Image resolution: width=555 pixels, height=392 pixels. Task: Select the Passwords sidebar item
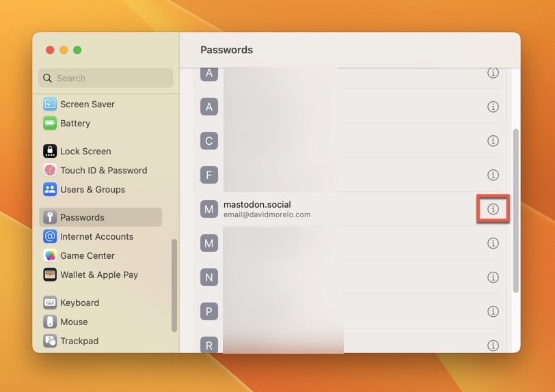click(100, 217)
